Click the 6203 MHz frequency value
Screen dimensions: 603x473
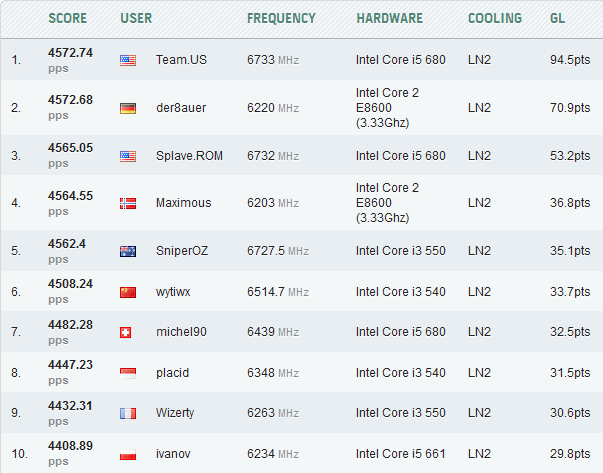pos(273,203)
